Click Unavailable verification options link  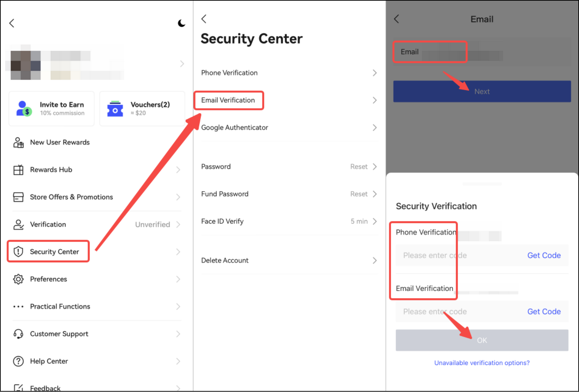(482, 363)
